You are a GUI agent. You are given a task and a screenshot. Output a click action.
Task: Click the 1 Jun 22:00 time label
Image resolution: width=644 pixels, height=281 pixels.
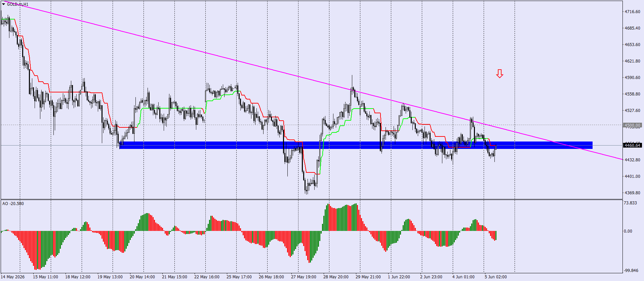pyautogui.click(x=399, y=277)
